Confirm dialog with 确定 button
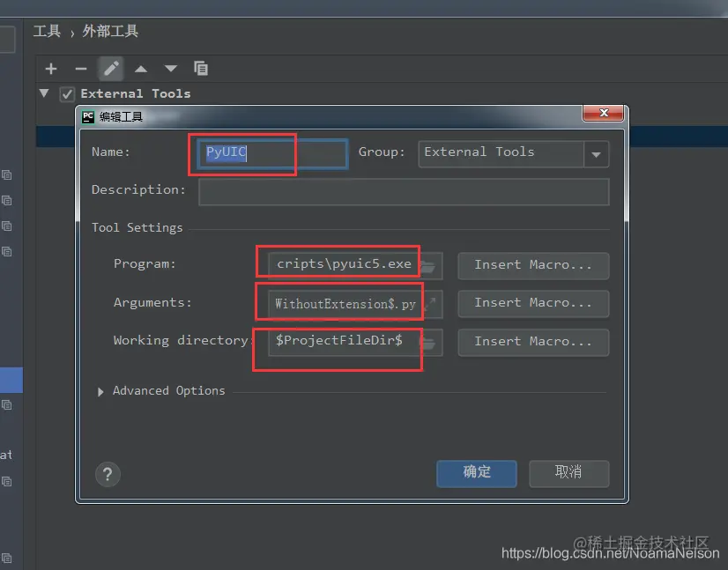 pos(476,473)
